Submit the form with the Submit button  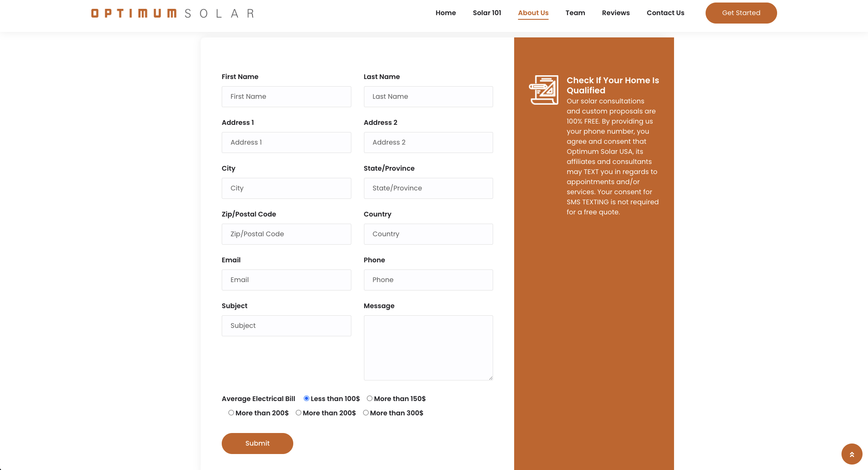point(257,444)
